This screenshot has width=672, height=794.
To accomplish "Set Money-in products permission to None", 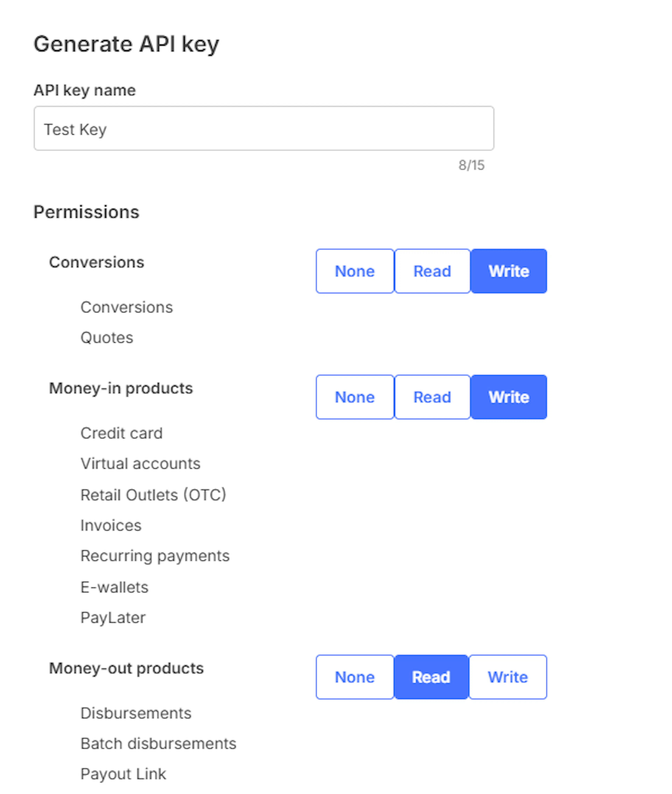I will click(x=355, y=397).
